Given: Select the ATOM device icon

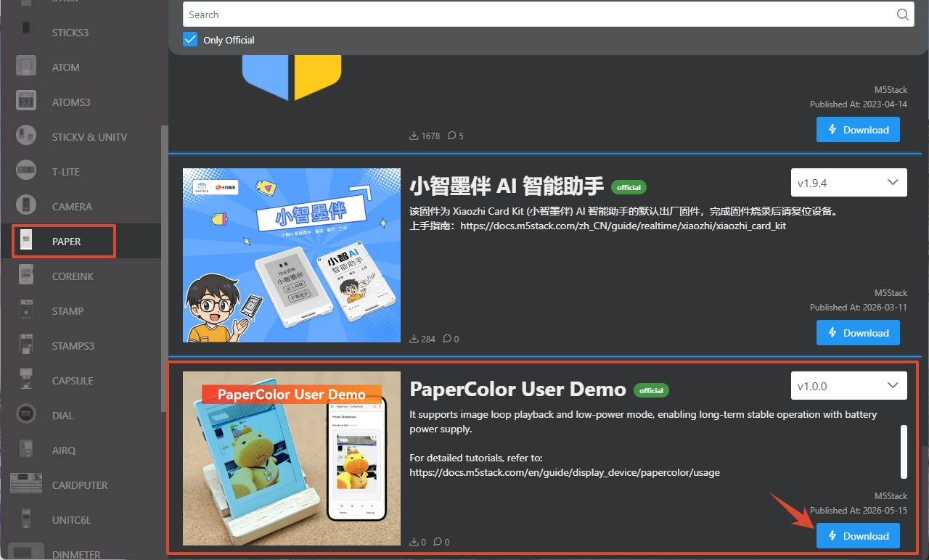Looking at the screenshot, I should click(x=26, y=67).
